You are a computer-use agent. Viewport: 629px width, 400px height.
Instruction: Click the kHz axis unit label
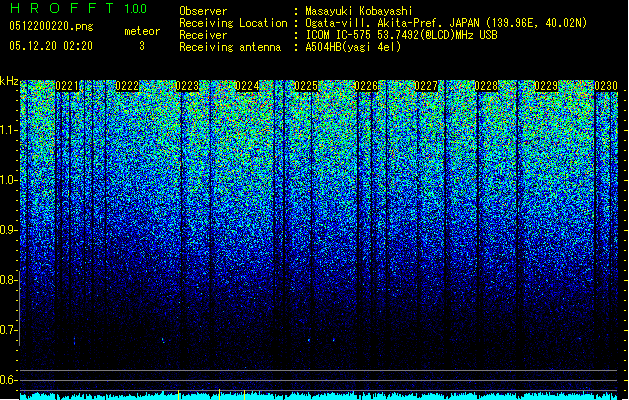(9, 81)
